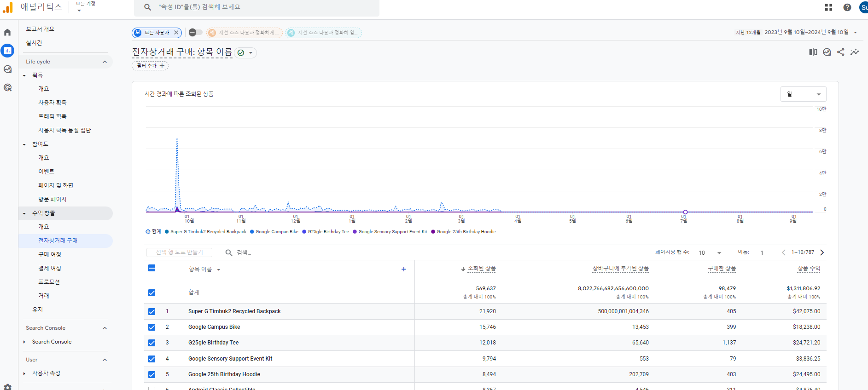The image size is (868, 390).
Task: Collapse the User section
Action: click(x=105, y=360)
